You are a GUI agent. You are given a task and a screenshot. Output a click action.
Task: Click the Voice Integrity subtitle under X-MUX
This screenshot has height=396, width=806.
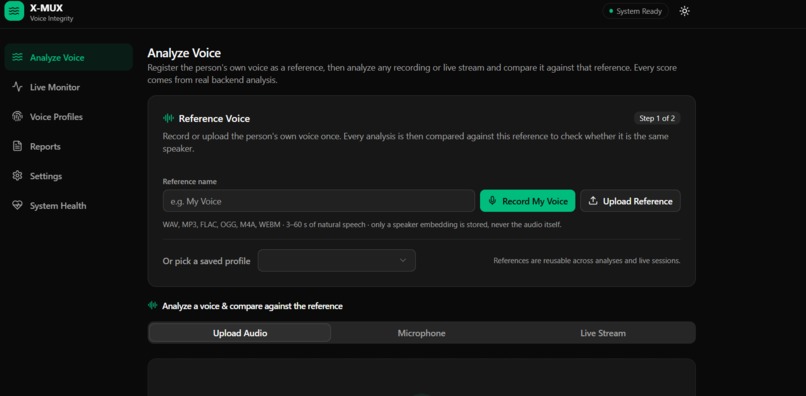51,19
